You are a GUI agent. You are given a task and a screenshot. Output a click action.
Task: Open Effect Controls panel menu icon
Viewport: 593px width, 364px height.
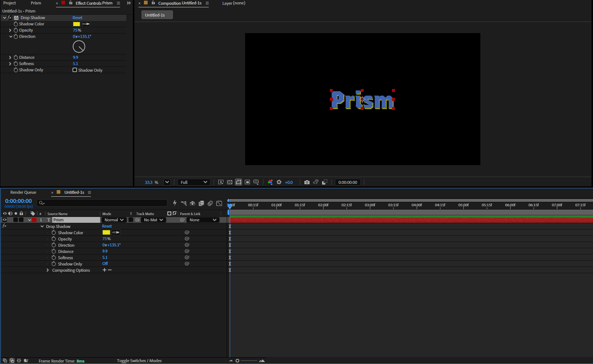point(118,3)
